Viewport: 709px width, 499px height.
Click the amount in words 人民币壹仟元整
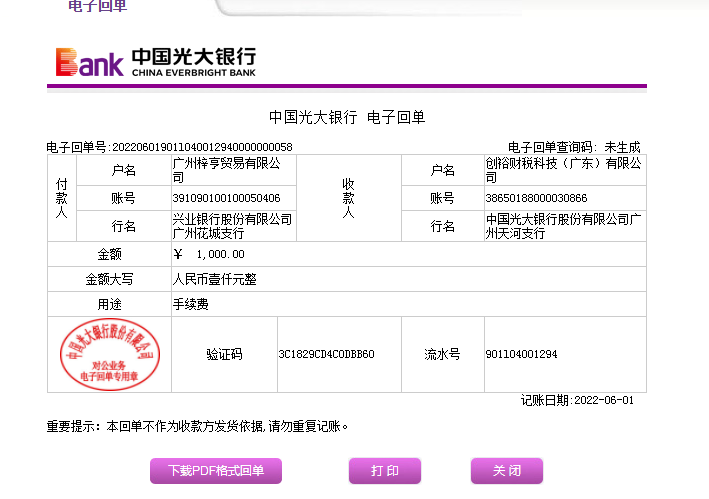215,279
